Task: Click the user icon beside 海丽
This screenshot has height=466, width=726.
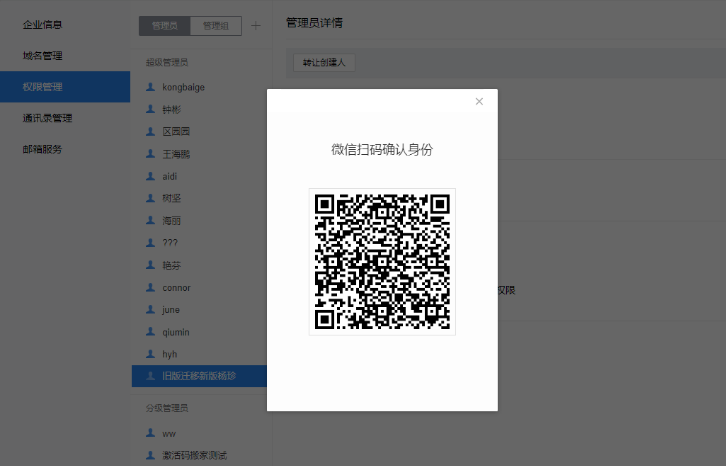Action: [x=150, y=220]
